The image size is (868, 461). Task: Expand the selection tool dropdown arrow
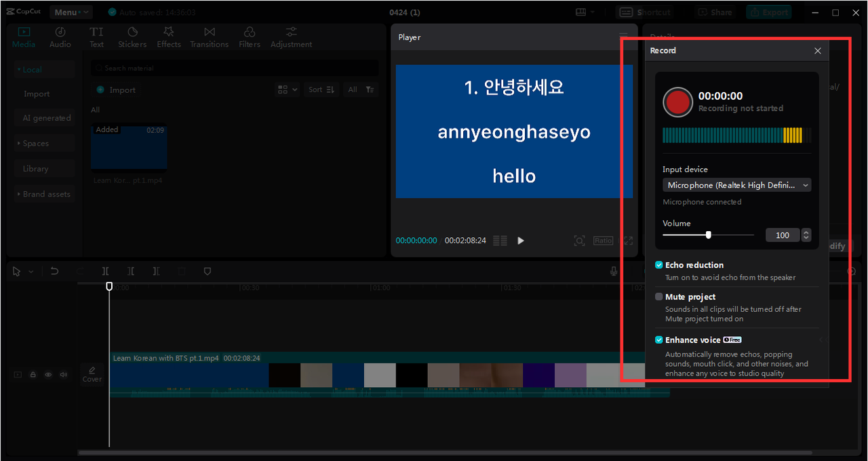31,272
